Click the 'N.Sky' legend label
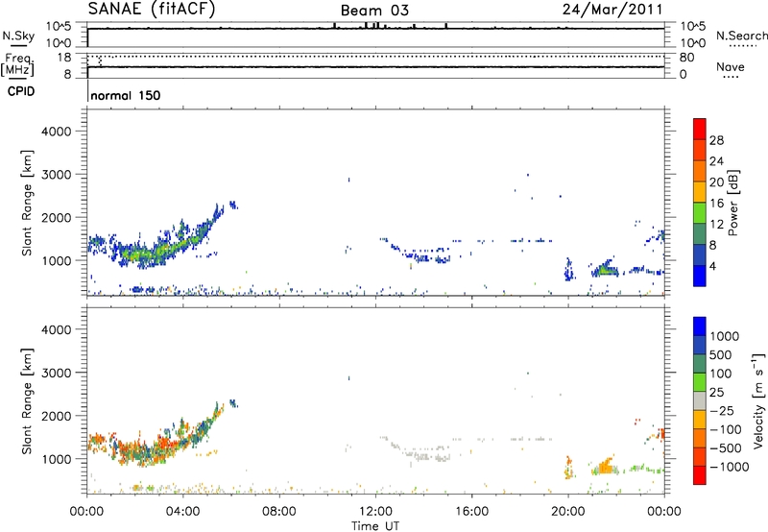768x532 pixels. click(18, 36)
